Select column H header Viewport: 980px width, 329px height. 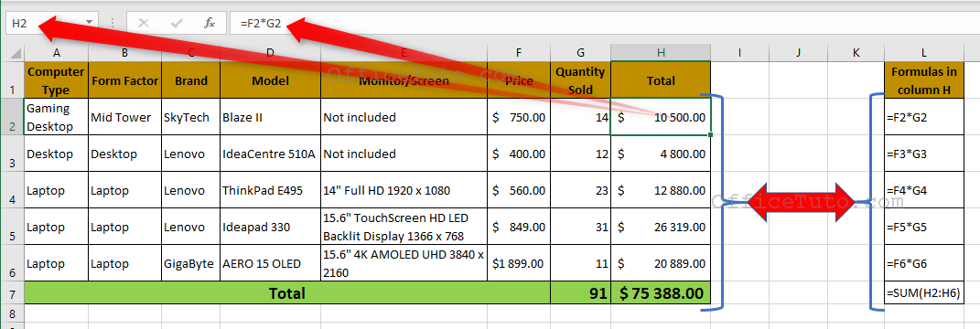[x=661, y=53]
